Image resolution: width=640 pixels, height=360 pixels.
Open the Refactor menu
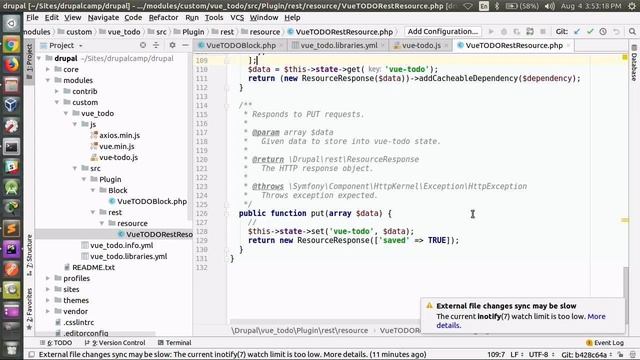point(163,18)
